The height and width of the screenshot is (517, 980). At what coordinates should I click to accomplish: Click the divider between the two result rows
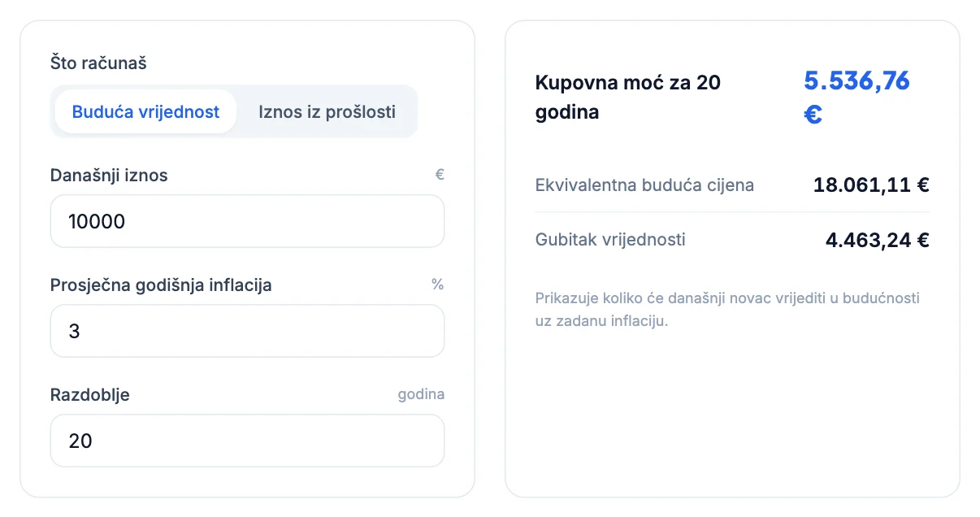click(x=732, y=212)
